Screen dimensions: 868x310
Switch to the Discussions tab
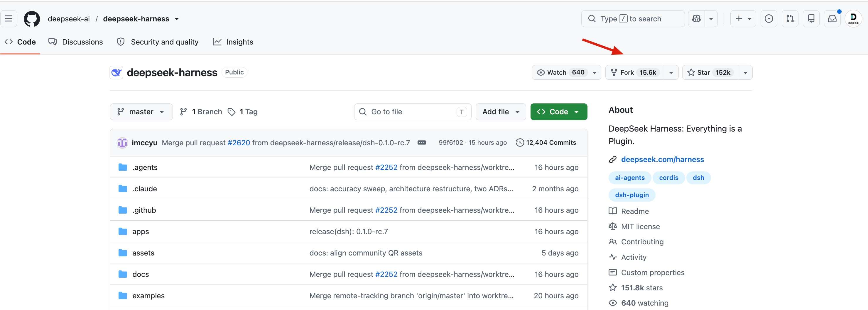tap(75, 42)
